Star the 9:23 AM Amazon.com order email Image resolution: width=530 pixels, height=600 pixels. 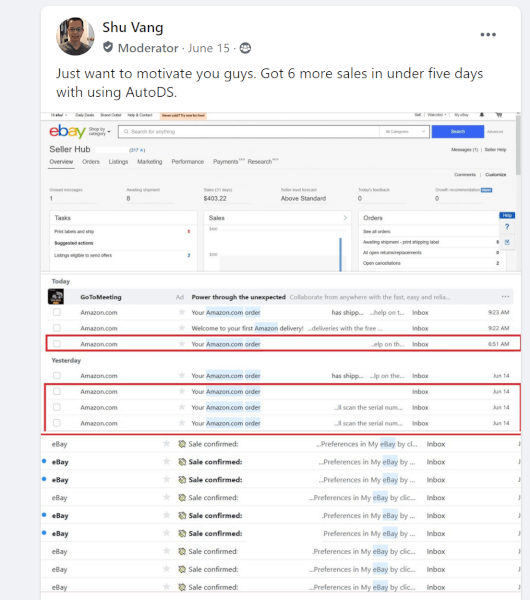[182, 312]
